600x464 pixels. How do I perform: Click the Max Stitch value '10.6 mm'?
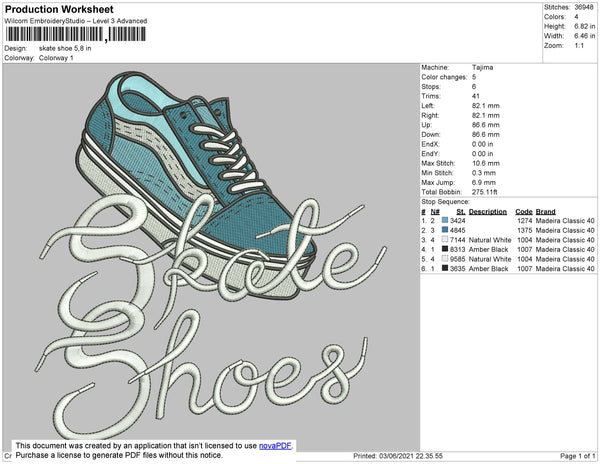(486, 163)
